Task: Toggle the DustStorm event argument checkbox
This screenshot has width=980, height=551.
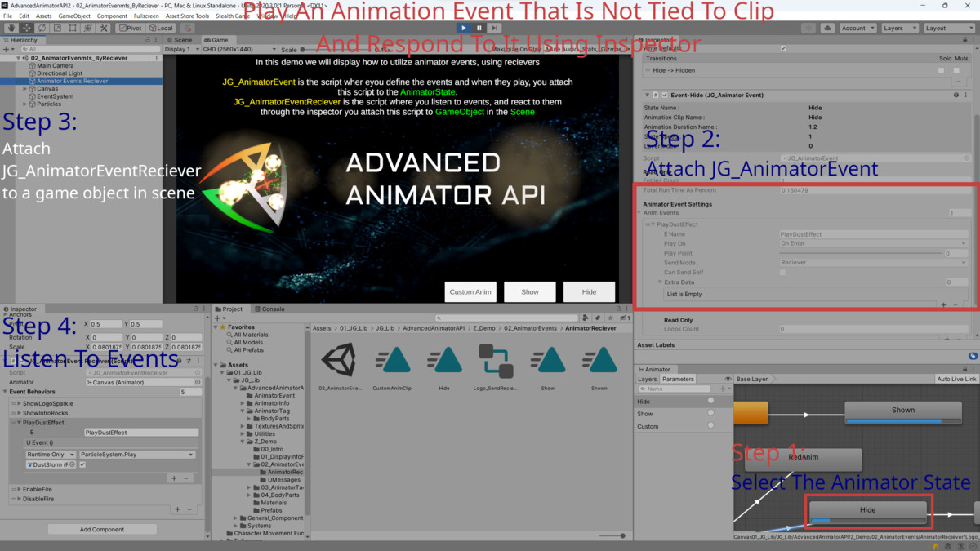Action: 82,464
